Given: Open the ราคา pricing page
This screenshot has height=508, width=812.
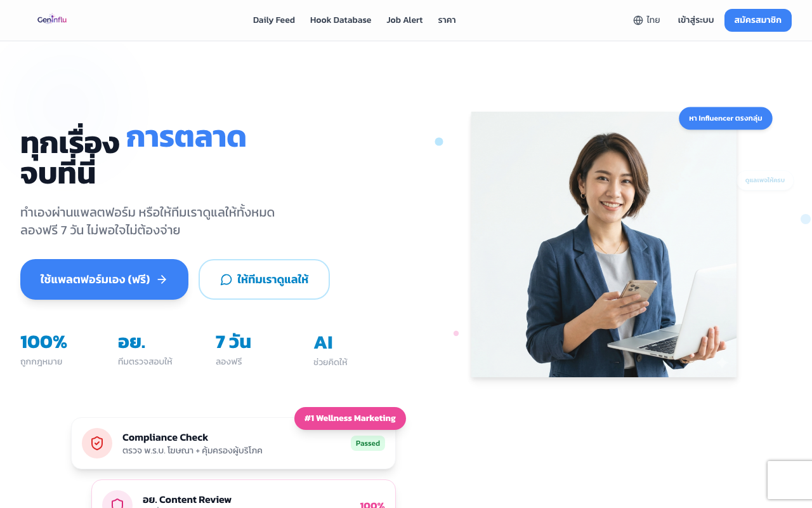Looking at the screenshot, I should [x=447, y=20].
